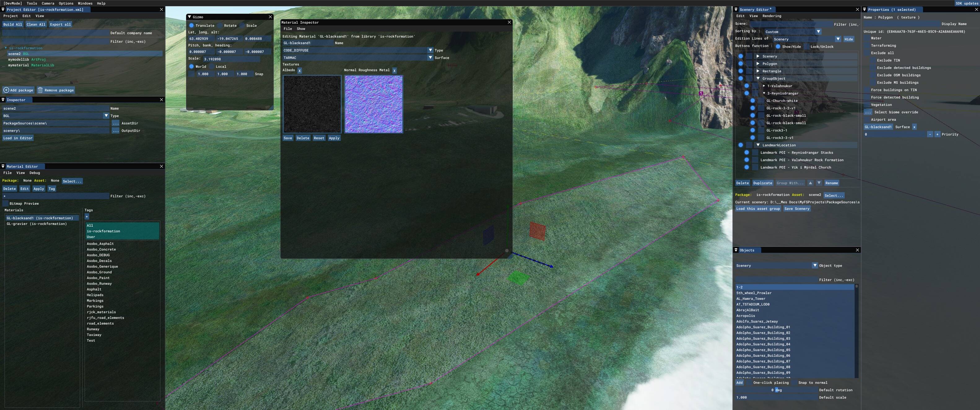Open the Camera menu
Image resolution: width=980 pixels, height=410 pixels.
click(48, 3)
